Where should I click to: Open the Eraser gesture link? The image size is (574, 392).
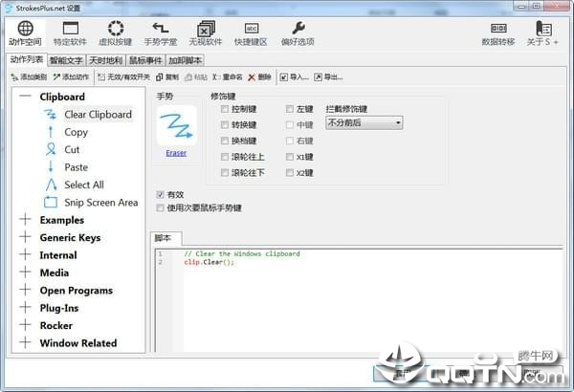pyautogui.click(x=176, y=153)
